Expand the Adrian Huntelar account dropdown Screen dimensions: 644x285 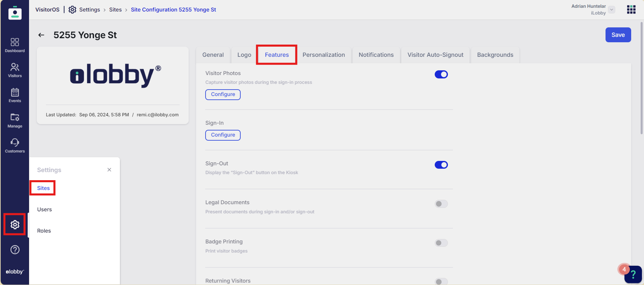click(612, 10)
